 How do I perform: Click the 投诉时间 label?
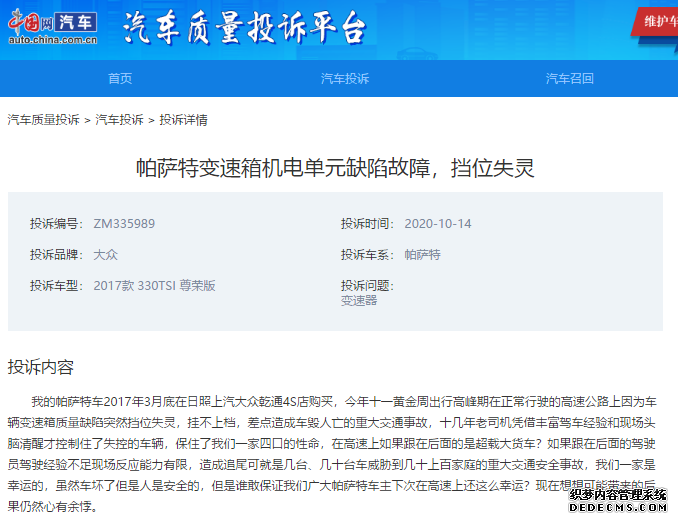coord(367,224)
